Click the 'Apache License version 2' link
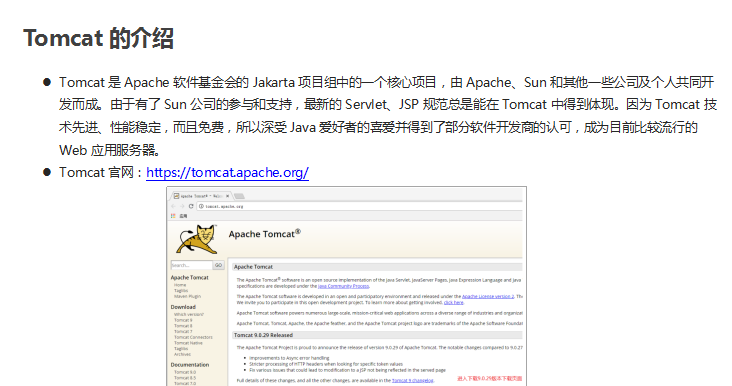 (488, 296)
